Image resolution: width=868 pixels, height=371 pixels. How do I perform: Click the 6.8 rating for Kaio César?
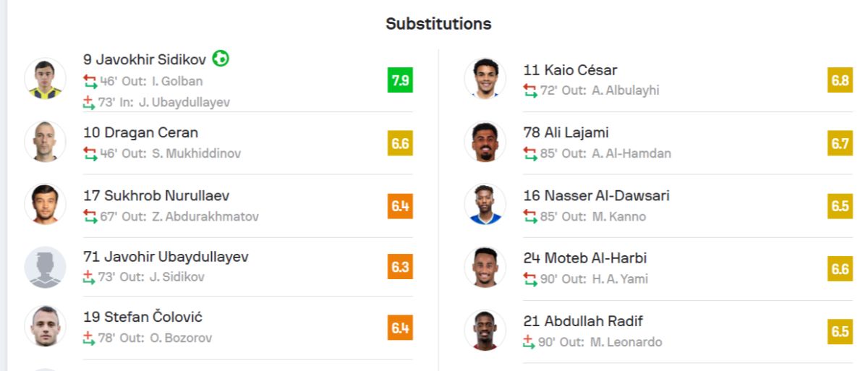(840, 80)
